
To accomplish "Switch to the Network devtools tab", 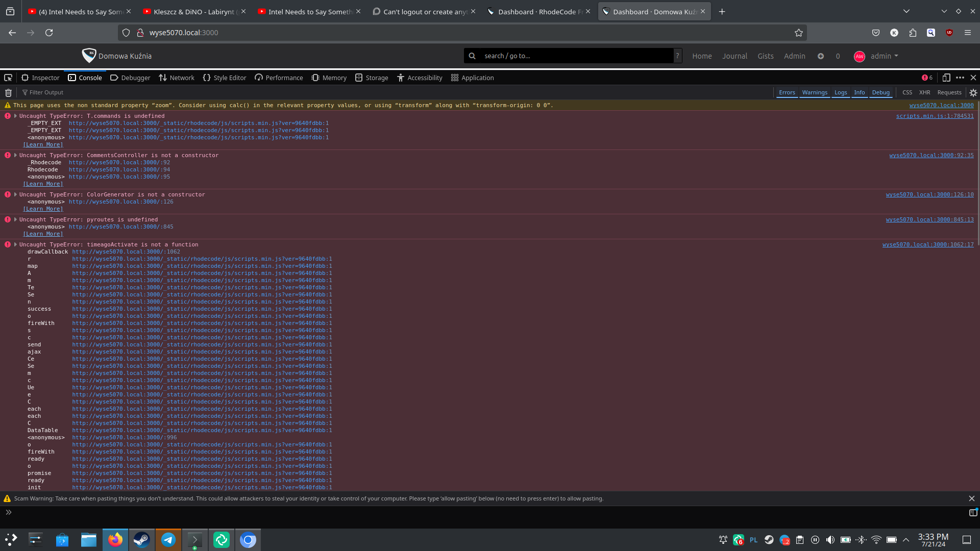I will tap(177, 78).
